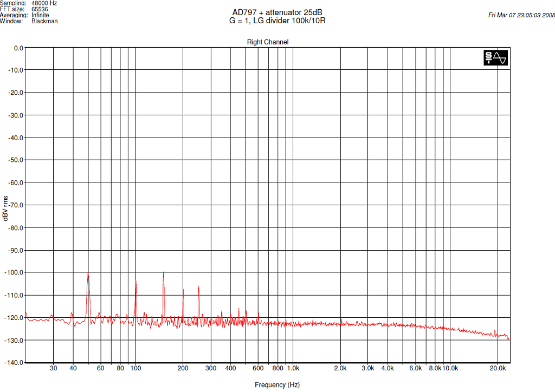Click the -140.0 y-axis value
The height and width of the screenshot is (392, 555).
coord(14,363)
